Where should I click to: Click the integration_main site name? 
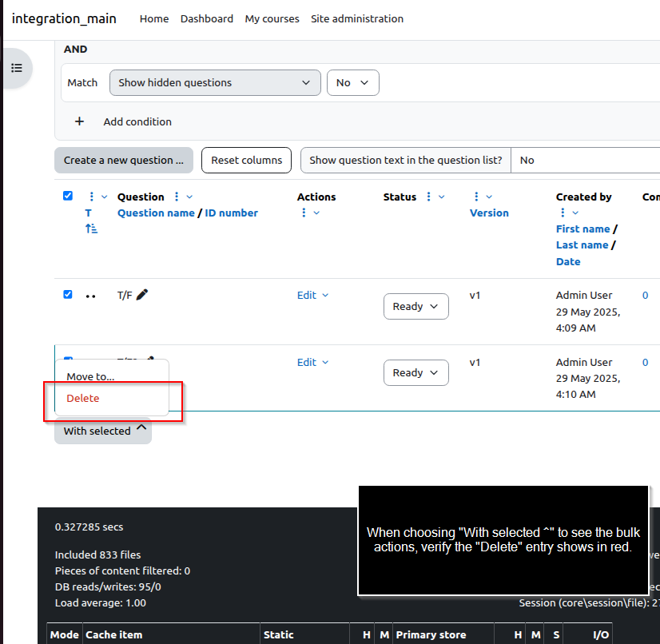64,18
